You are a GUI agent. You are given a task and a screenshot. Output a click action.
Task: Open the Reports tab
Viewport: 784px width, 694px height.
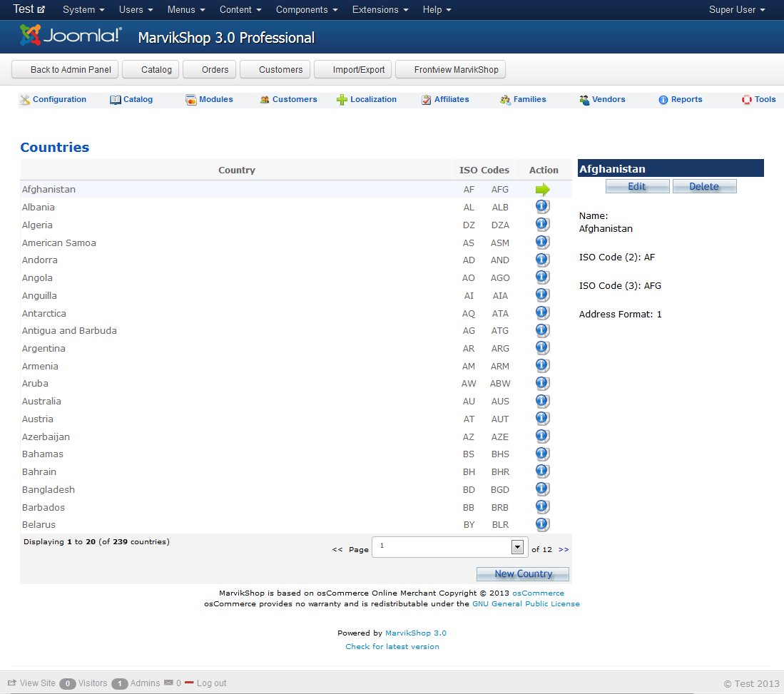point(681,100)
